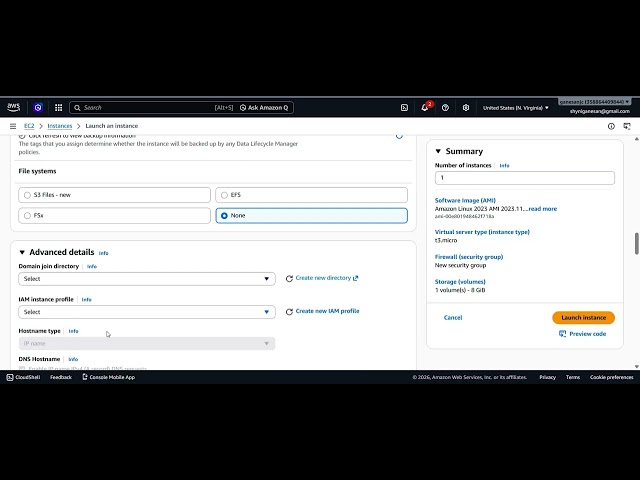Open Terms link in footer

(573, 377)
